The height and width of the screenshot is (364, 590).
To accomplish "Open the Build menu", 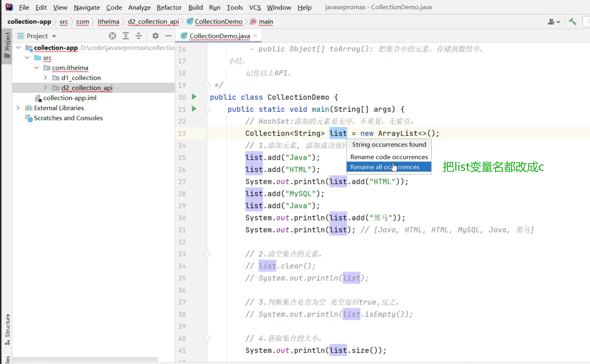I will tap(195, 7).
